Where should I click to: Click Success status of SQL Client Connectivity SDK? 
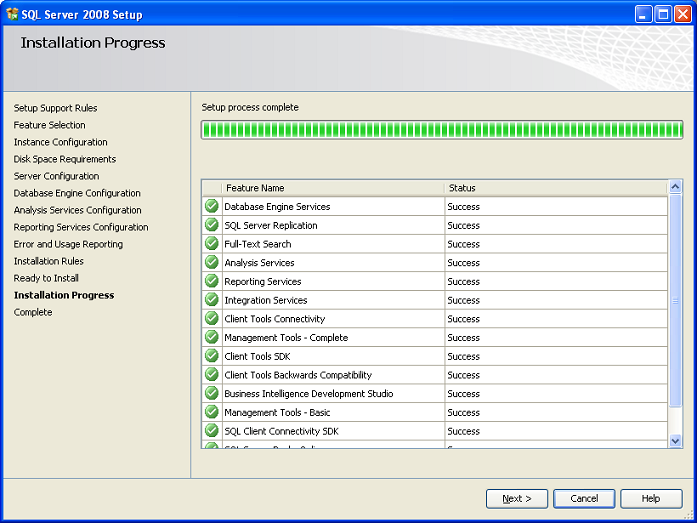[463, 431]
